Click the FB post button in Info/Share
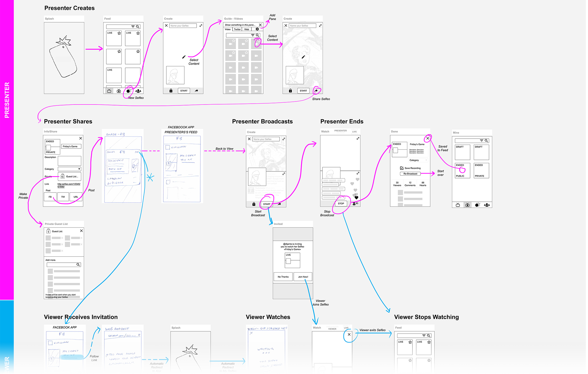This screenshot has height=374, width=588. [x=50, y=197]
